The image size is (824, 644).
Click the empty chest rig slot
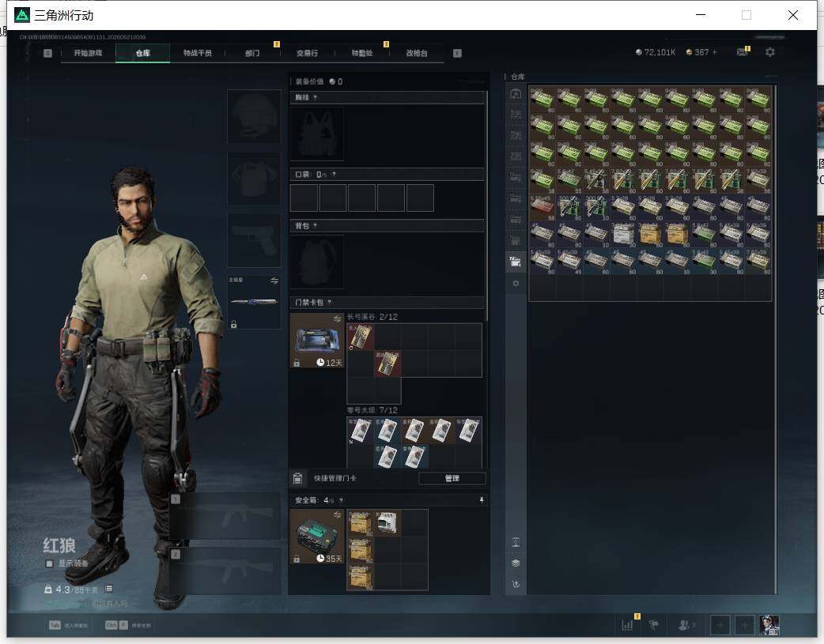pos(317,134)
